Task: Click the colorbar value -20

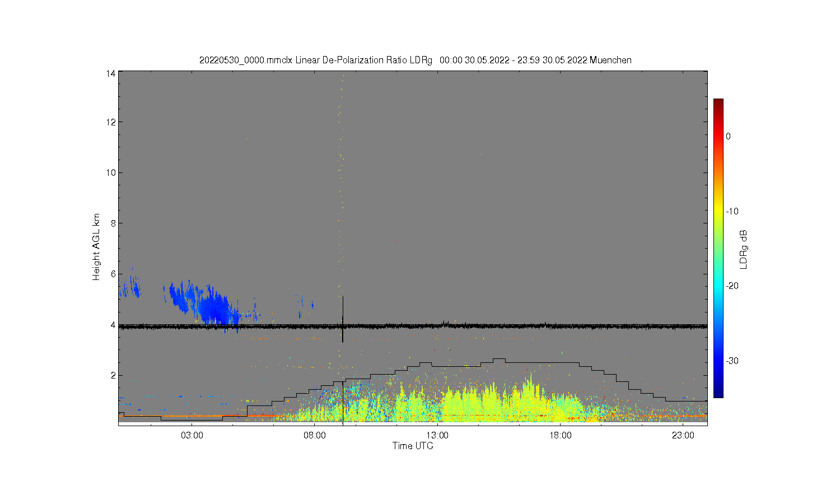Action: pos(732,286)
